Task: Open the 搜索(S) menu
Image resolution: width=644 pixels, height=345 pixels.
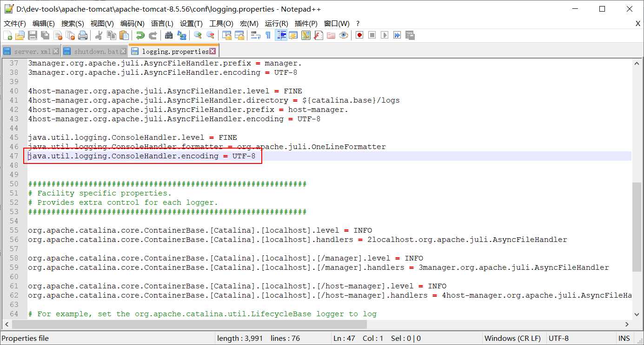Action: pos(73,24)
